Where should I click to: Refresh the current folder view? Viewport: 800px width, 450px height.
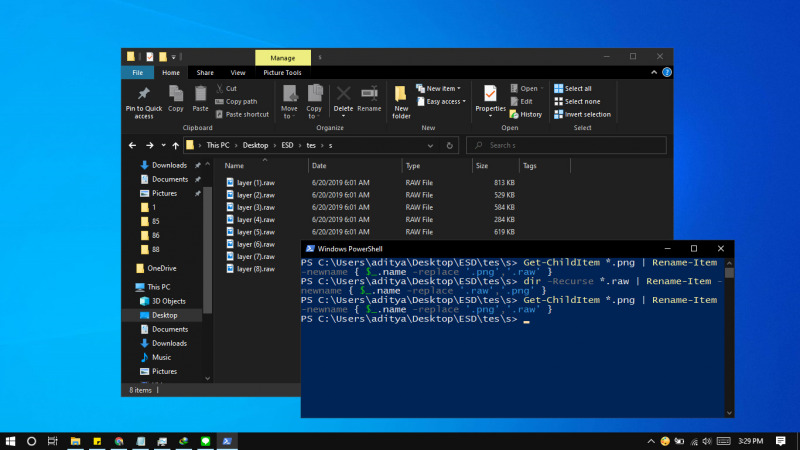click(x=449, y=145)
